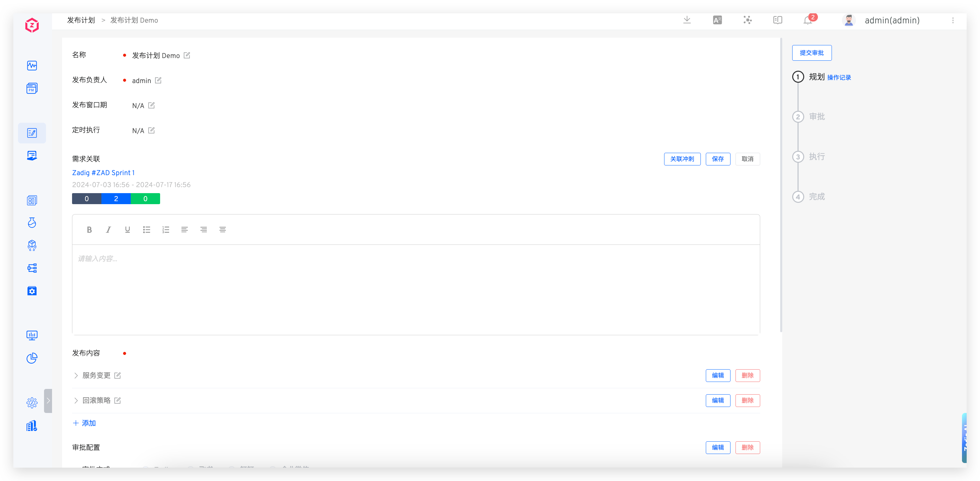Screen dimensions: 980x481
Task: Edit the 发布窗口期 value
Action: 151,105
